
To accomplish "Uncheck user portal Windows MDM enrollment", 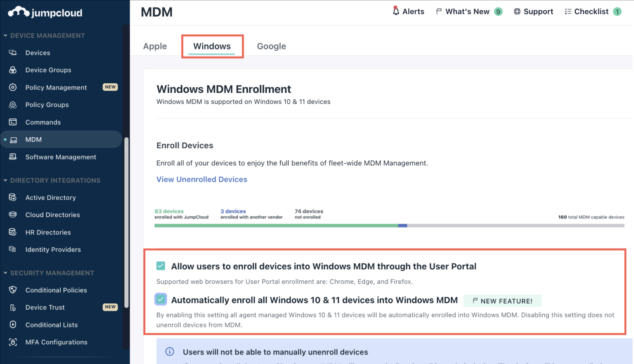I will (160, 266).
